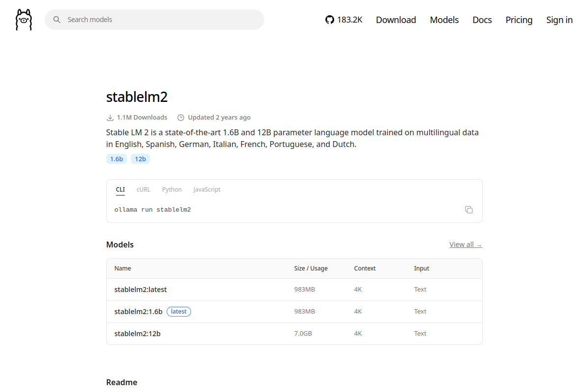Select the CLI tab
This screenshot has width=588, height=392.
[x=121, y=190]
